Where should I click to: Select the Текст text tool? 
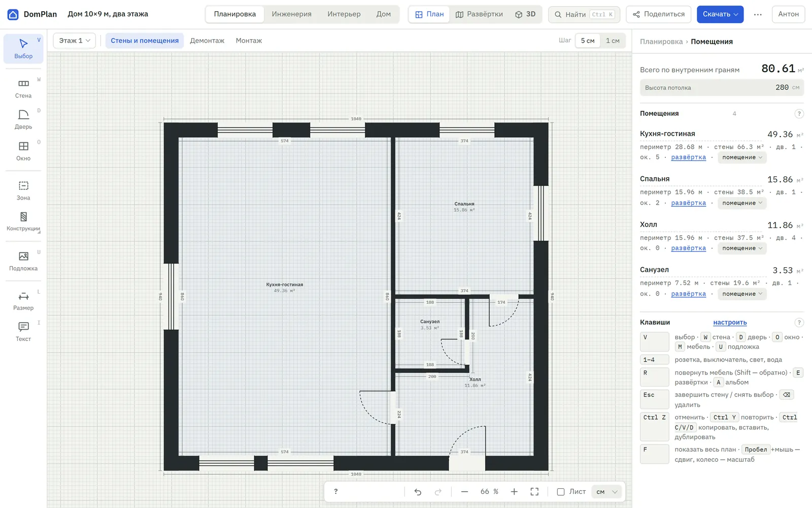tap(23, 332)
